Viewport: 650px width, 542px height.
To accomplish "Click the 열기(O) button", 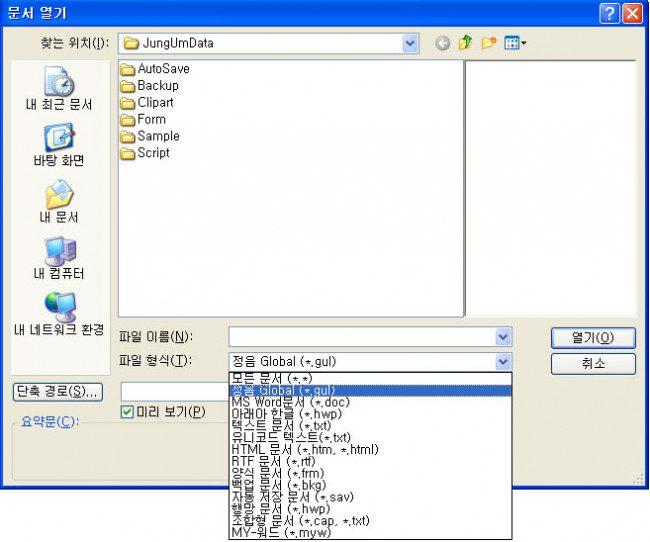I will point(593,338).
